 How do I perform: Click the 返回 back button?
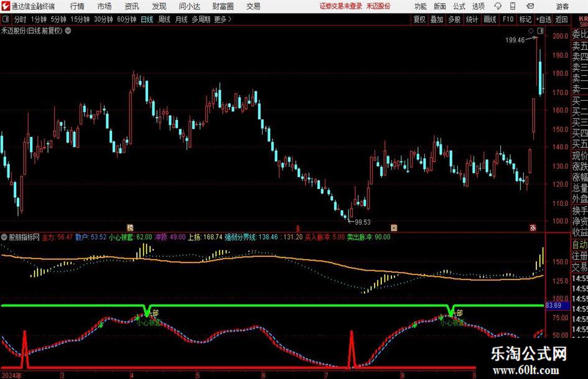coord(561,19)
